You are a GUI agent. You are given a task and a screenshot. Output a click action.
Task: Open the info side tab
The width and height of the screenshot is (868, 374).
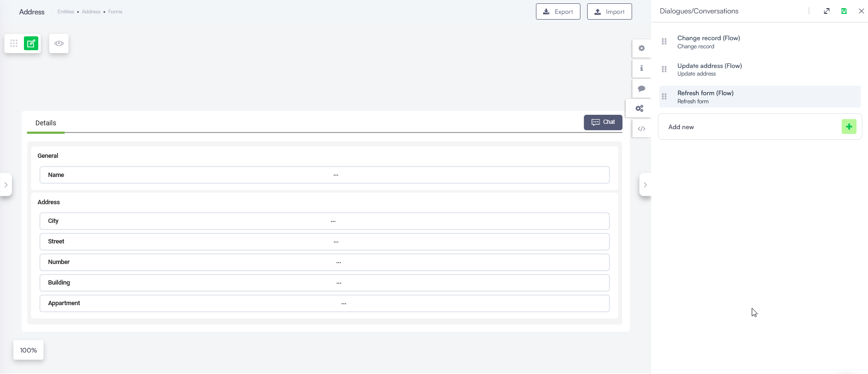pyautogui.click(x=642, y=68)
